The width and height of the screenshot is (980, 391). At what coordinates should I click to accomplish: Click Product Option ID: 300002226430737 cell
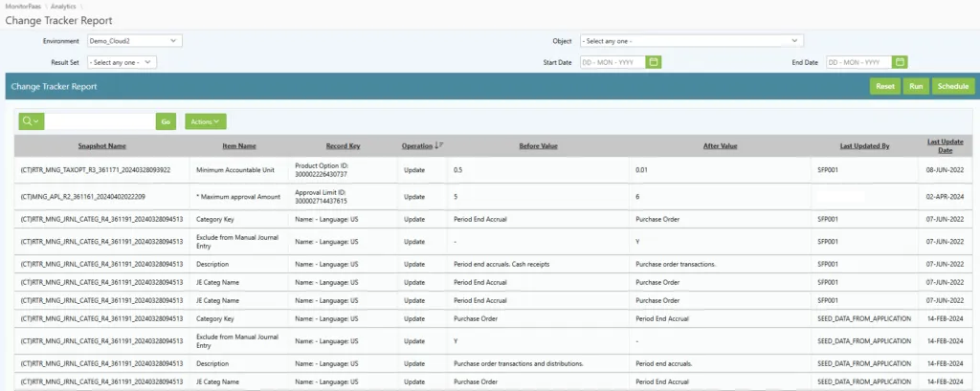[x=322, y=170]
